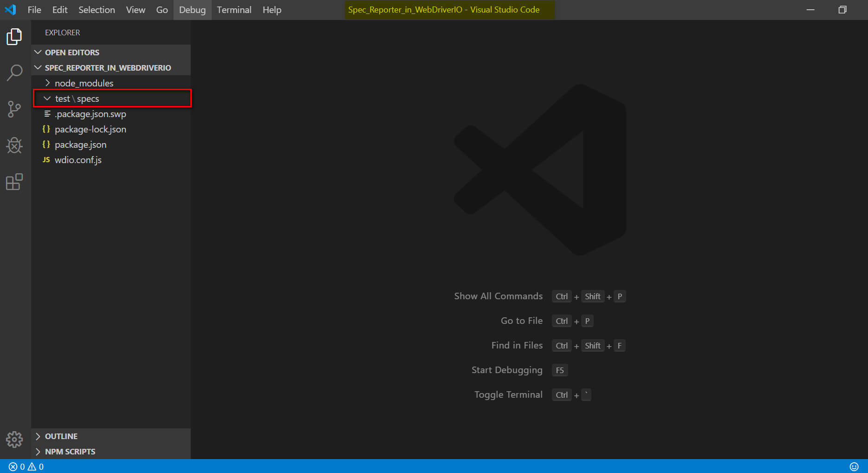Click the warnings triangle in status bar
Viewport: 868px width, 473px height.
coord(32,466)
